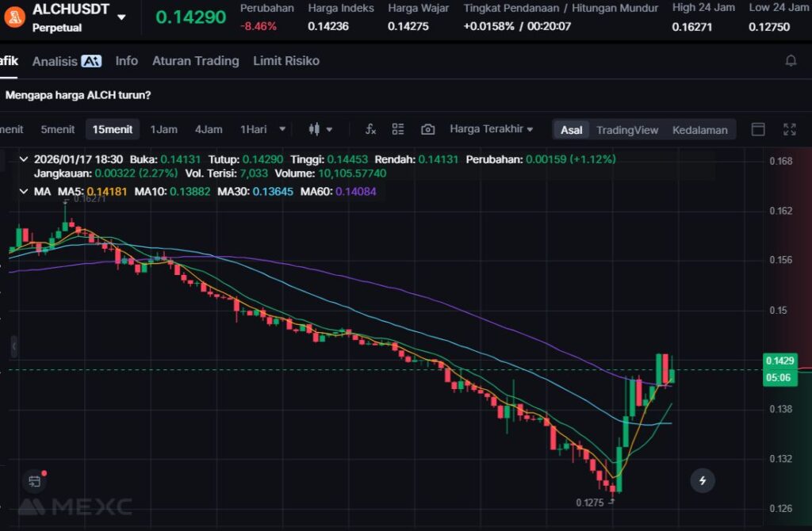
Task: Expand the Harga Terakhir dropdown
Action: point(491,129)
